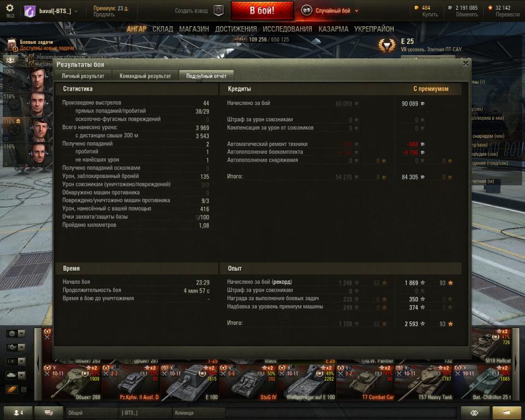This screenshot has height=420, width=525.
Task: Expand the I-X tier filter dropdown
Action: pyautogui.click(x=16, y=361)
